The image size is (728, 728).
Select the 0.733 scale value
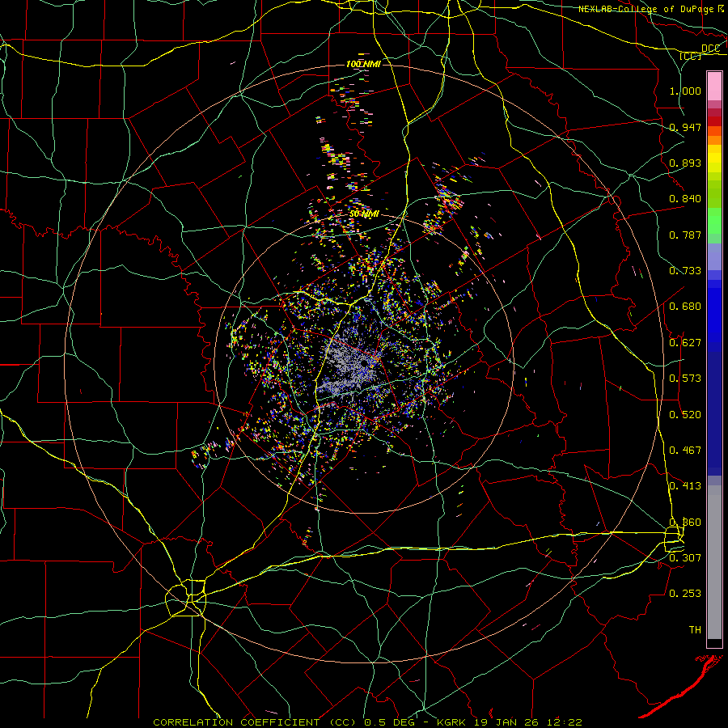685,271
